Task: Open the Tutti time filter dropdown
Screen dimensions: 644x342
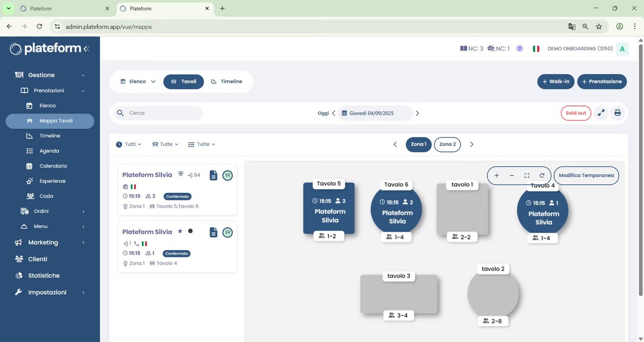Action: click(129, 144)
